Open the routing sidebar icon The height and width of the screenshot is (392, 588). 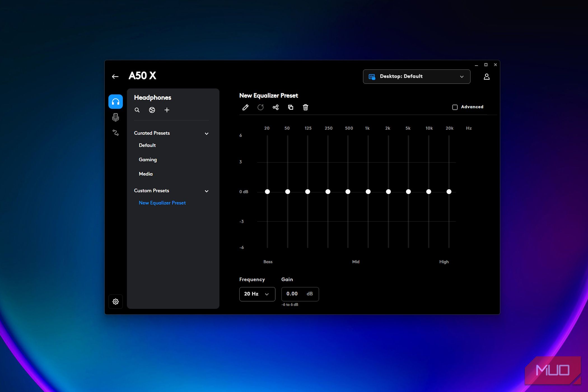point(116,132)
